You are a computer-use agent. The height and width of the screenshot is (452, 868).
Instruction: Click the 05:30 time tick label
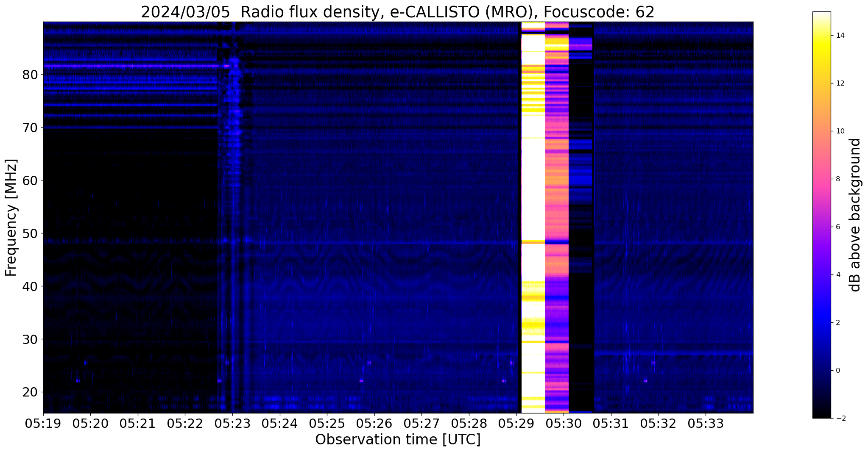coord(564,423)
